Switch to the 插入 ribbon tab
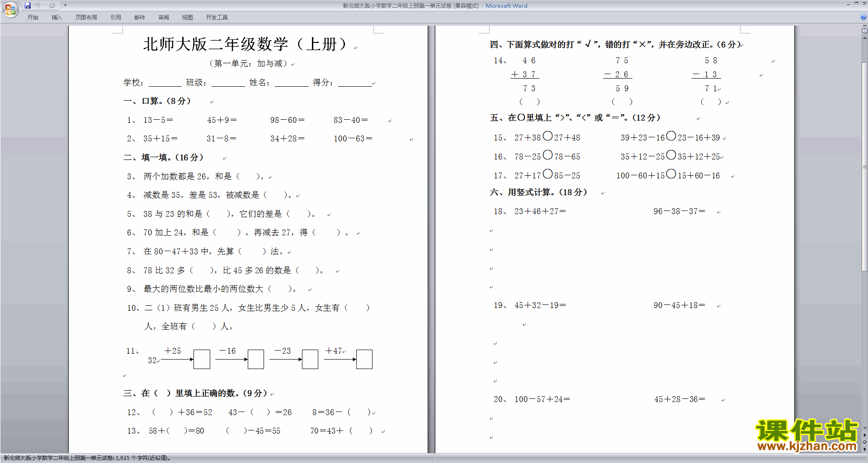868x463 pixels. click(x=57, y=18)
